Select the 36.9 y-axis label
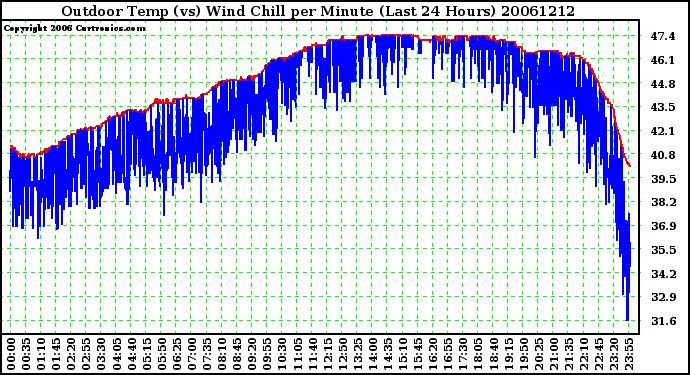Image resolution: width=690 pixels, height=375 pixels. 663,226
